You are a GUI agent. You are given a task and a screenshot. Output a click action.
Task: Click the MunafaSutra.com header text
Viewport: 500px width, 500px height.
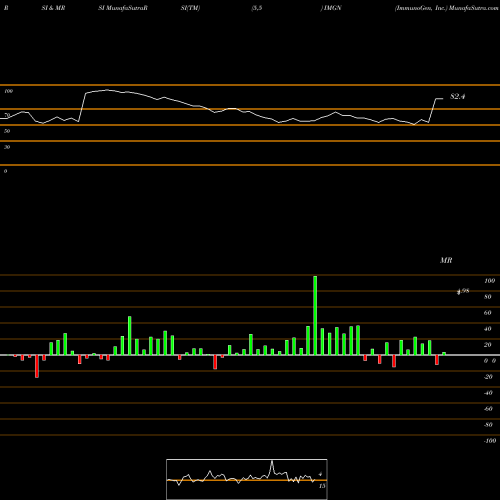tap(474, 8)
